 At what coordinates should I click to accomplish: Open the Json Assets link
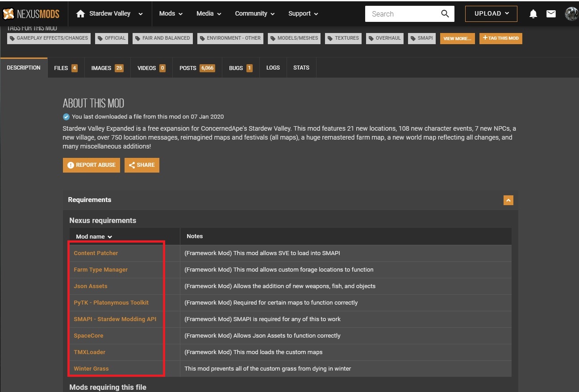[91, 286]
